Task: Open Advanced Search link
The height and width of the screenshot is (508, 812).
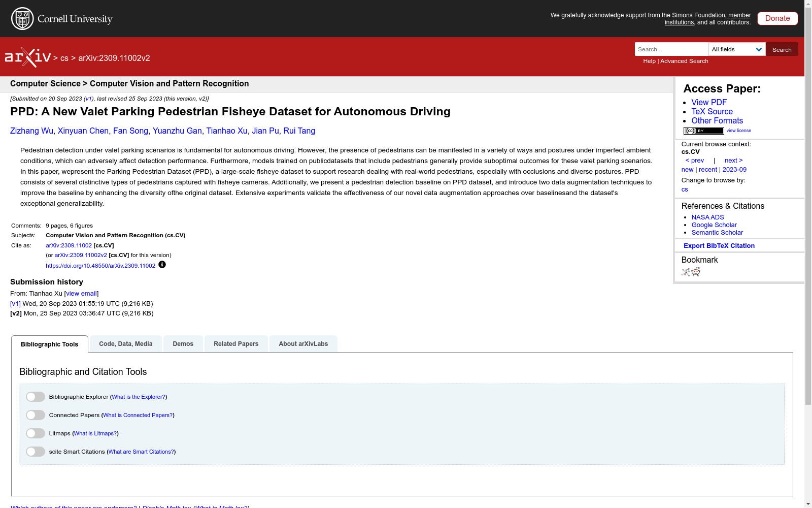Action: tap(684, 61)
